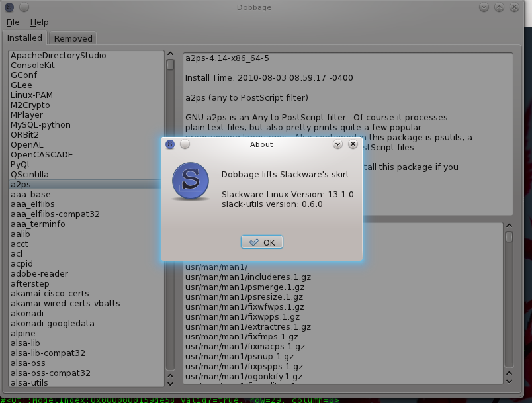The image size is (532, 403).
Task: Select the ORBit2 package
Action: tap(86, 135)
